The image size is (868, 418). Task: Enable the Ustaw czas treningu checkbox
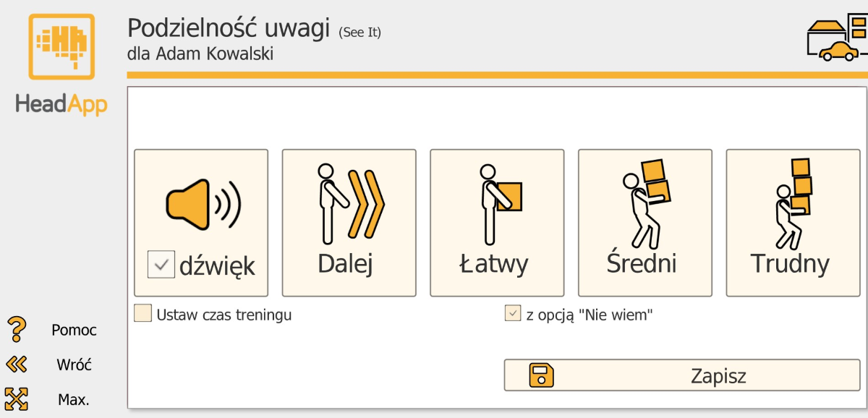point(142,312)
